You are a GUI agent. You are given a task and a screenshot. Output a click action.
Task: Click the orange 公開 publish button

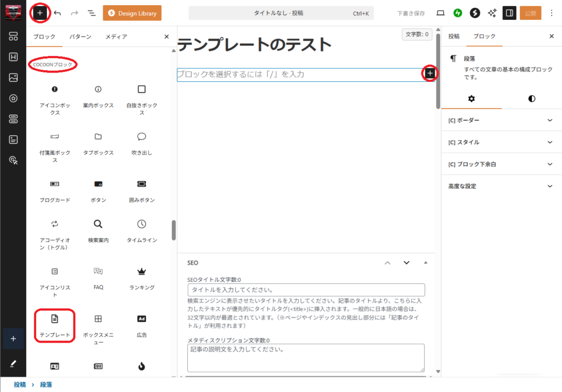tap(530, 12)
